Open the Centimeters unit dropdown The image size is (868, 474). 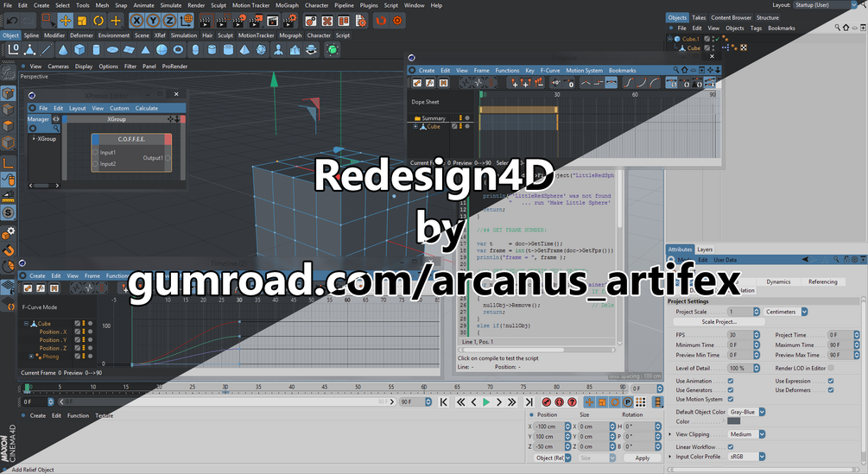785,312
